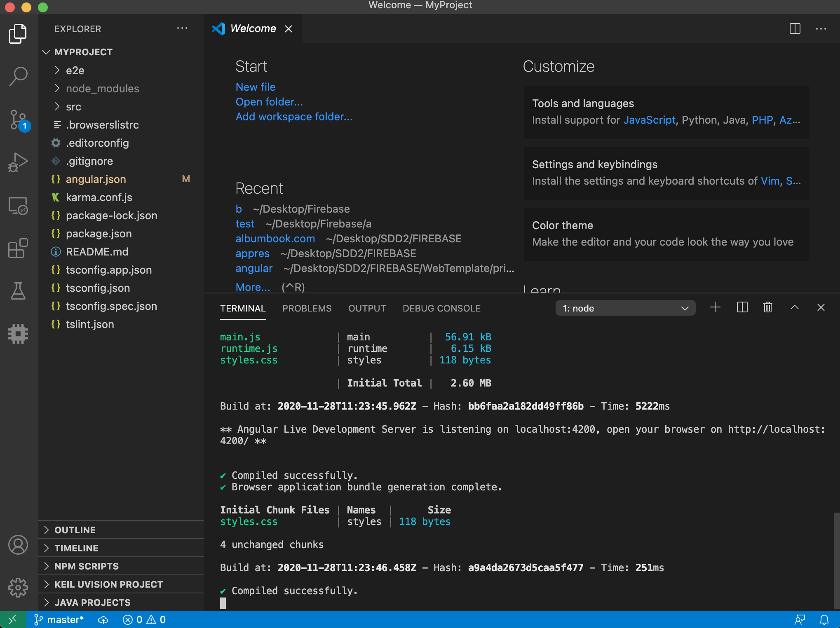Click the New file link
This screenshot has height=628, width=840.
255,87
